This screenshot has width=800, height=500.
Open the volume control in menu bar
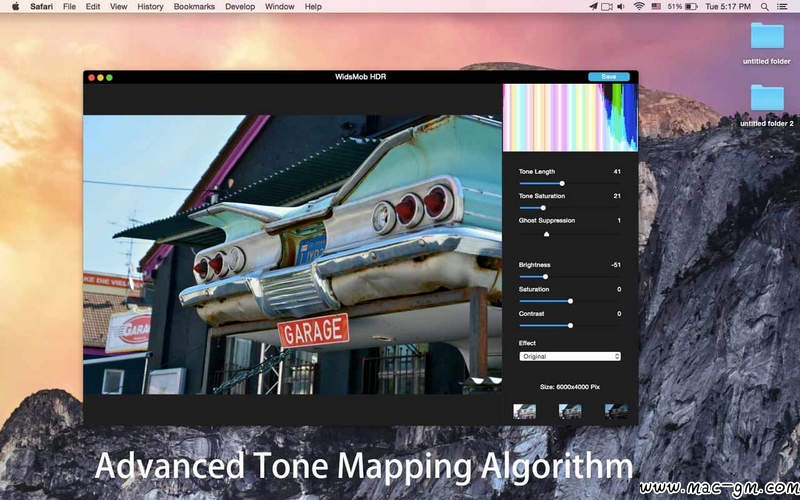[x=621, y=7]
